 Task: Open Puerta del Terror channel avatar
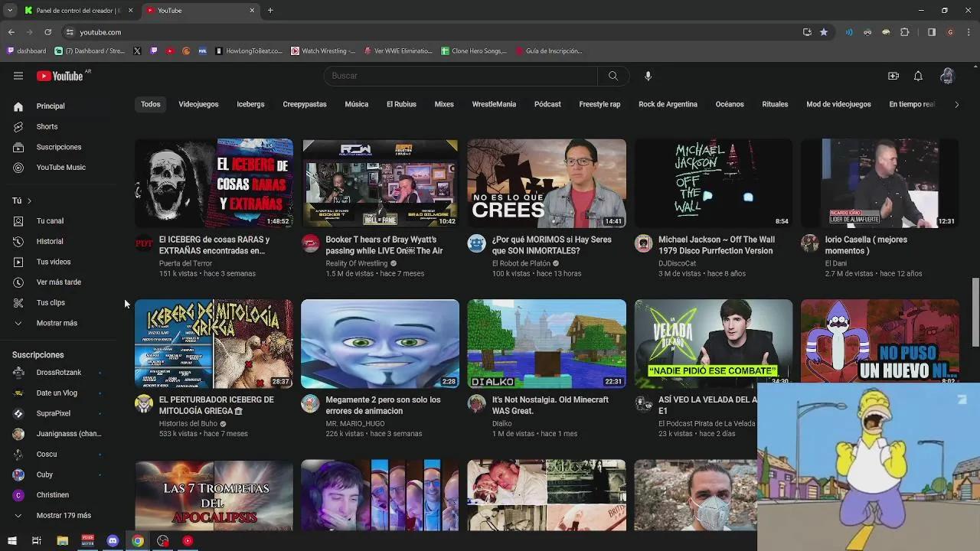pos(144,243)
